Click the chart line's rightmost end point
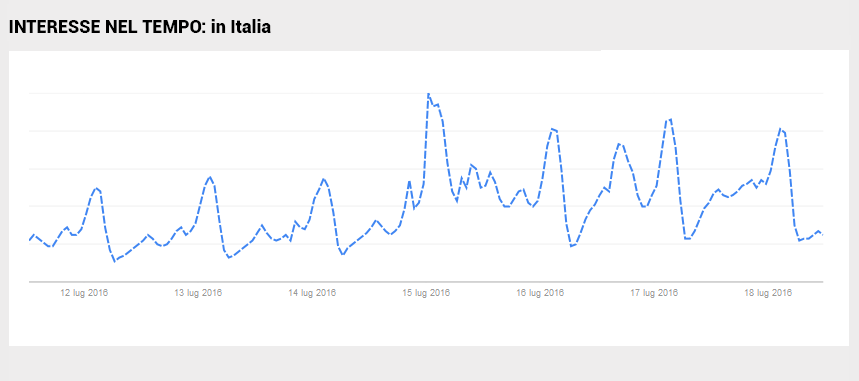This screenshot has height=381, width=859. (x=822, y=235)
